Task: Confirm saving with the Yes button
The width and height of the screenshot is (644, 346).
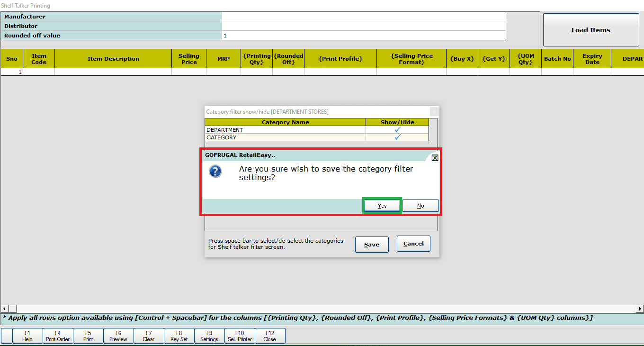Action: pyautogui.click(x=382, y=206)
